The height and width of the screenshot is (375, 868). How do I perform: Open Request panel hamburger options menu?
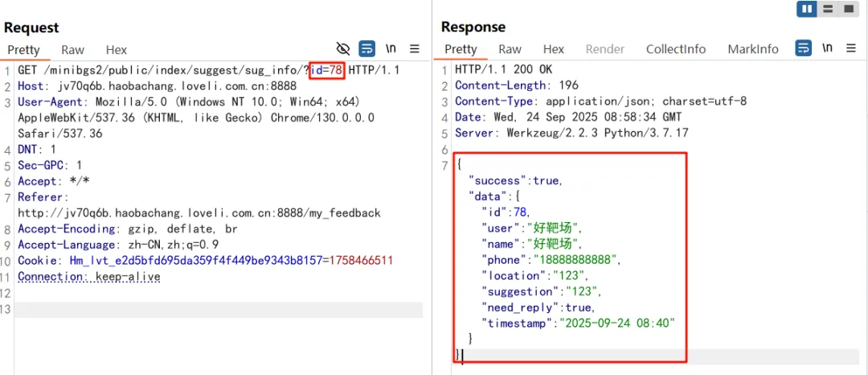tap(415, 49)
